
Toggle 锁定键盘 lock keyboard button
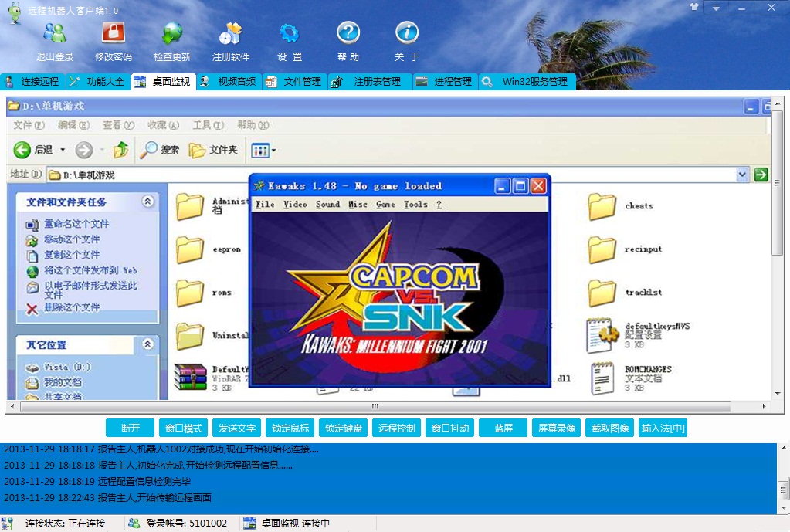pyautogui.click(x=344, y=429)
